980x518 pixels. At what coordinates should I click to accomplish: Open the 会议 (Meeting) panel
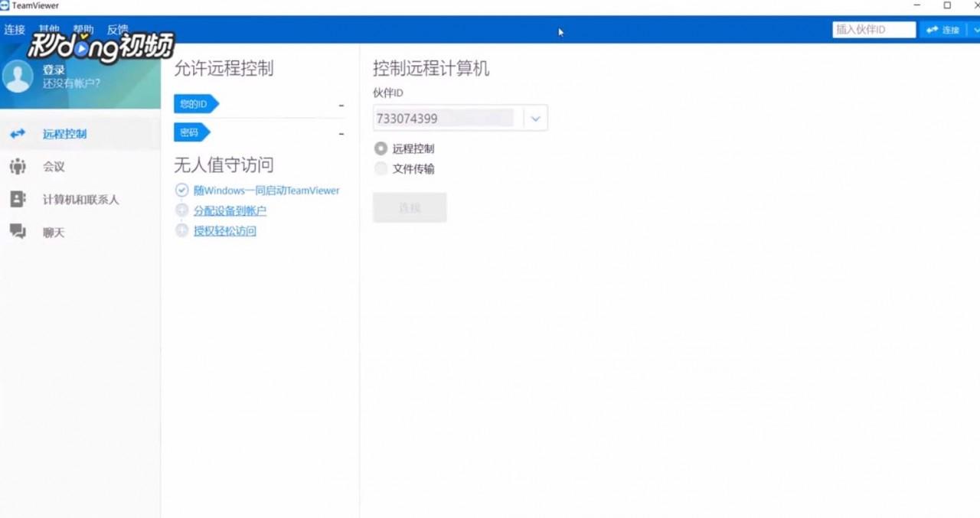(x=54, y=165)
